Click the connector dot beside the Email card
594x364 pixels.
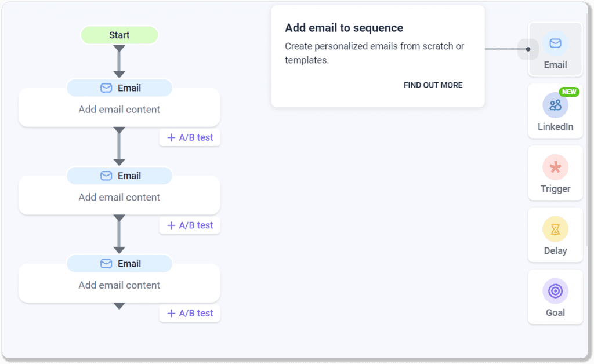click(x=528, y=49)
